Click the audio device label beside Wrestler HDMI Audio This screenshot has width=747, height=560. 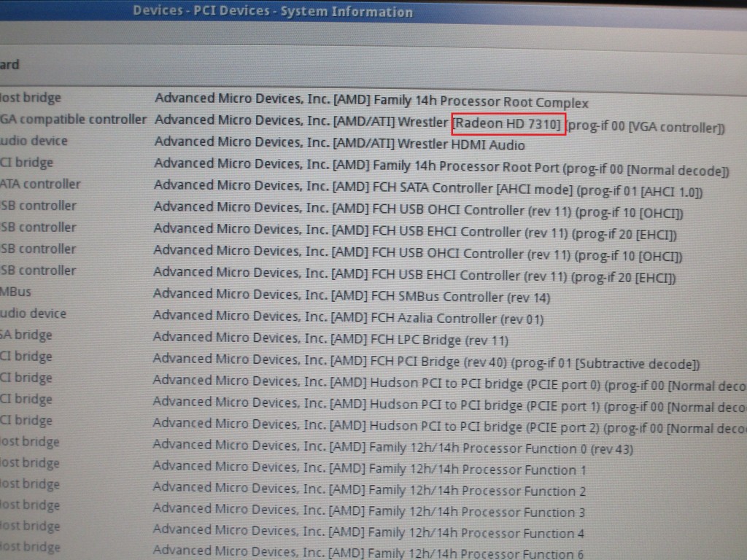[x=34, y=141]
